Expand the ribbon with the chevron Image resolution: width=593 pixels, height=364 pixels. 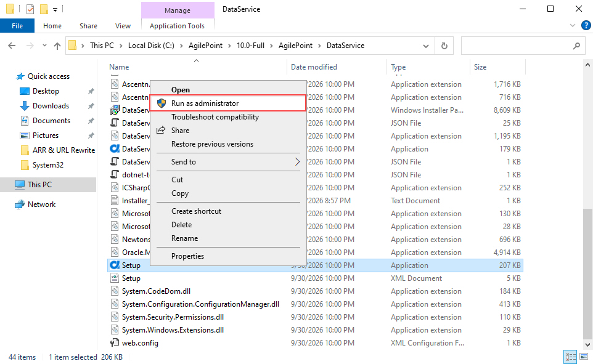[572, 25]
